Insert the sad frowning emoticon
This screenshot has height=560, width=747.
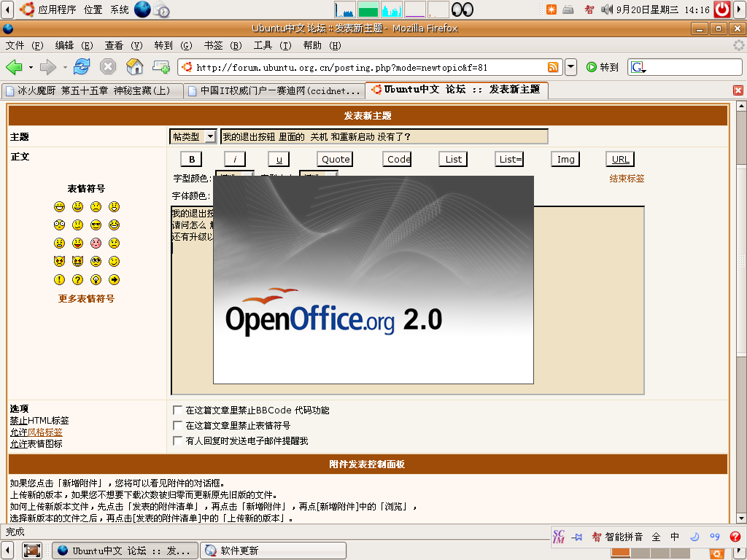[96, 206]
